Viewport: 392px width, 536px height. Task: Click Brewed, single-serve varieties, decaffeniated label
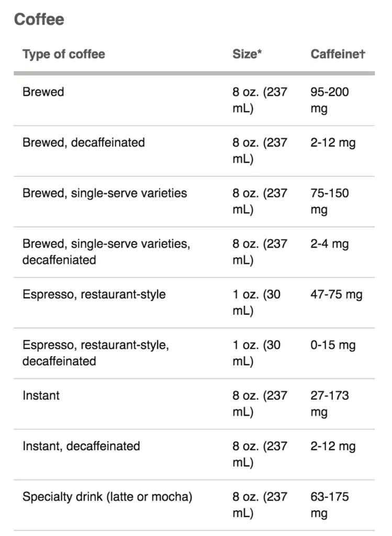106,252
